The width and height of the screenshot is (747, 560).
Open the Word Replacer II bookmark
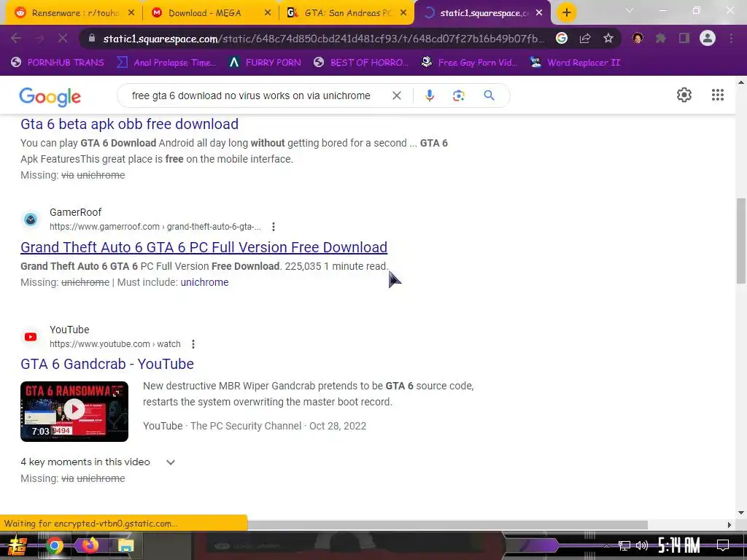point(575,63)
